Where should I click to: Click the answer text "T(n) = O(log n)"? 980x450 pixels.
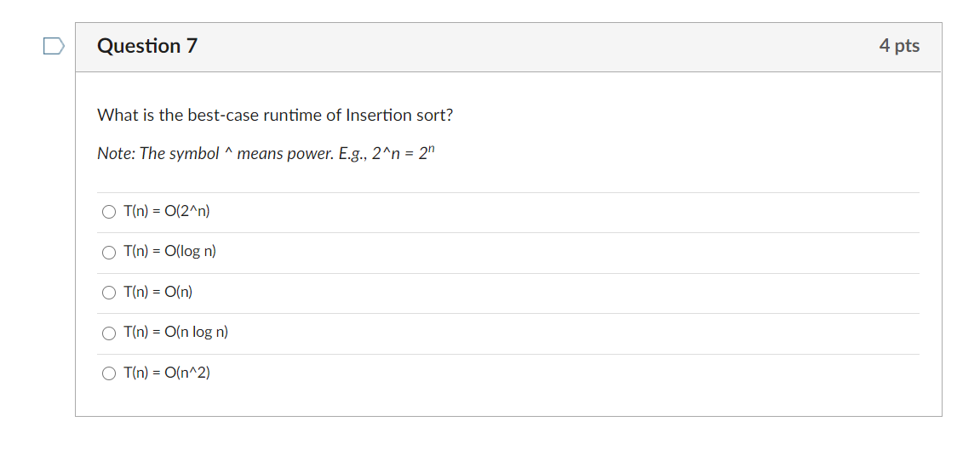point(169,252)
